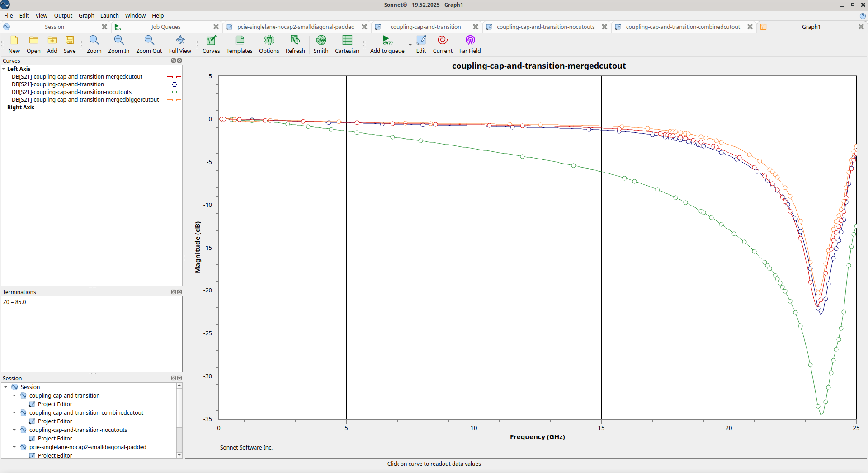Refresh the graph data
Image resolution: width=868 pixels, height=473 pixels.
pyautogui.click(x=295, y=44)
